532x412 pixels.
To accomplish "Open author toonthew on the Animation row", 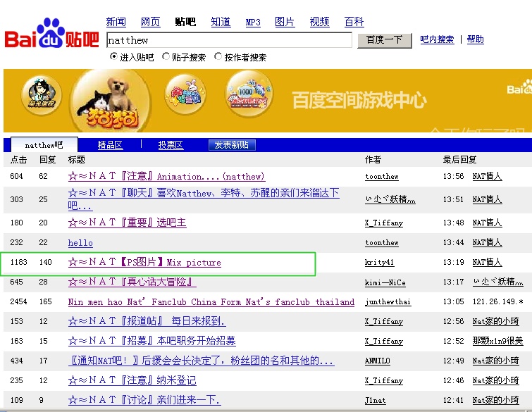I will point(382,176).
